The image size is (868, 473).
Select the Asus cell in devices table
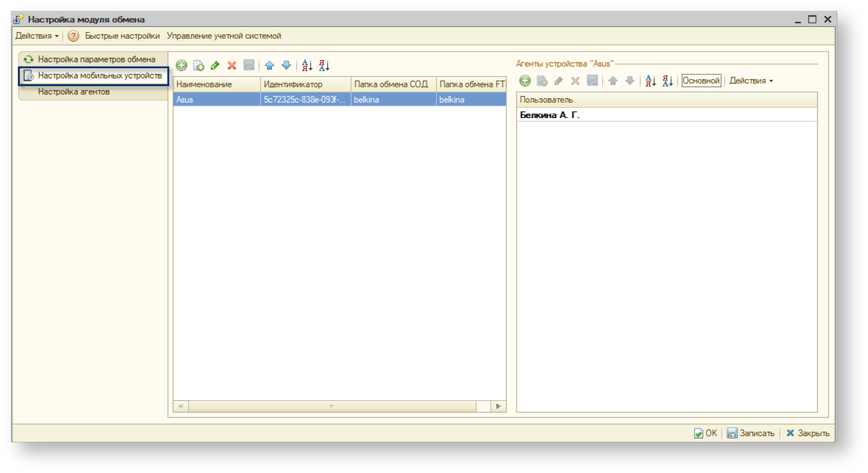pyautogui.click(x=217, y=100)
